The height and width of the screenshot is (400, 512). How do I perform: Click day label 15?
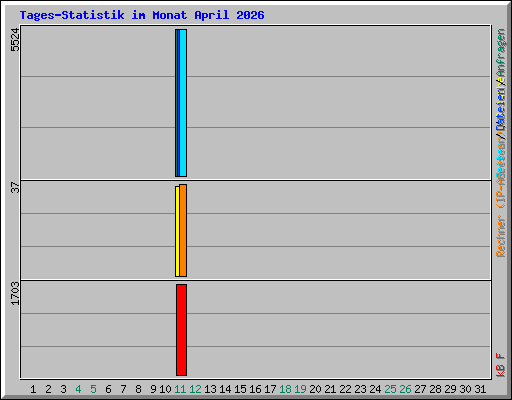[x=240, y=389]
